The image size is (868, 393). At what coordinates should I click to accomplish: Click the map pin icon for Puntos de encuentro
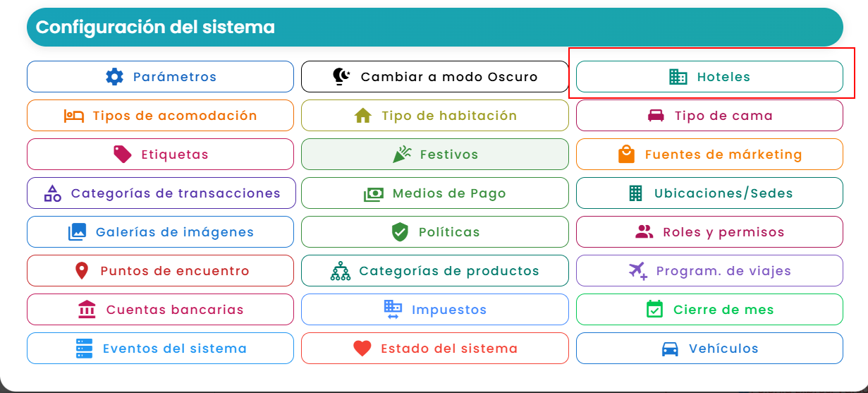click(82, 271)
